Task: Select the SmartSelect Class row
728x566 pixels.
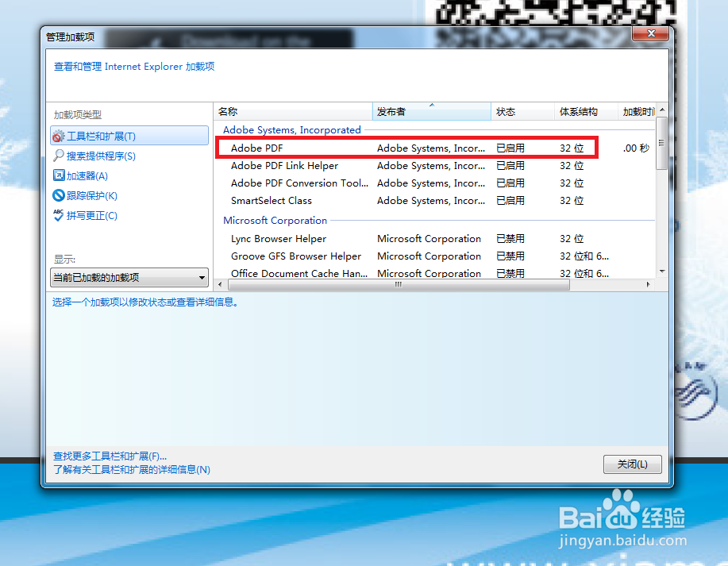Action: point(434,201)
